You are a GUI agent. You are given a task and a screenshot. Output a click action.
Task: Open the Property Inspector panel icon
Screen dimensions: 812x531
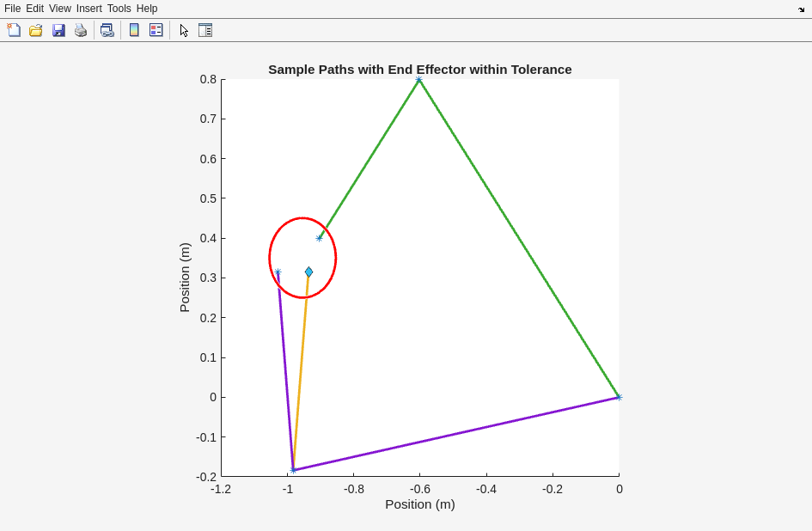(x=205, y=30)
